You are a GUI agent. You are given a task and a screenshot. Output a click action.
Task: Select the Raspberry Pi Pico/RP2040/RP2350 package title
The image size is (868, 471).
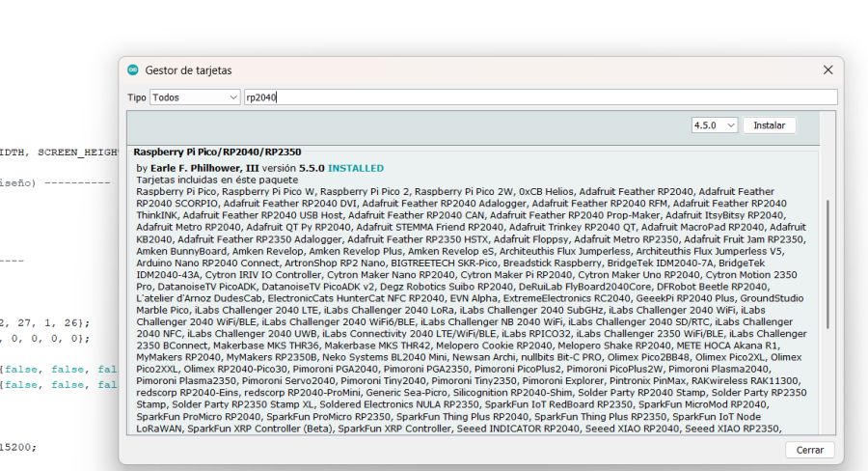click(217, 152)
